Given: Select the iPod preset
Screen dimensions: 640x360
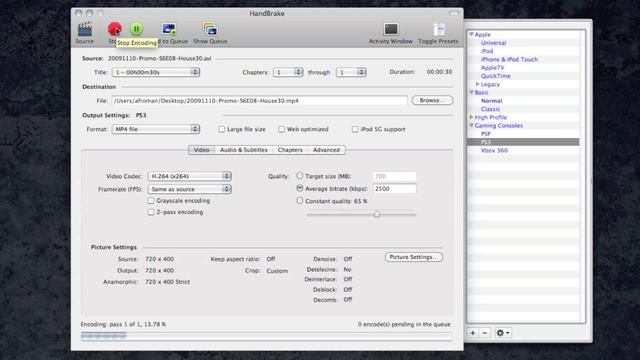Looking at the screenshot, I should (x=487, y=51).
